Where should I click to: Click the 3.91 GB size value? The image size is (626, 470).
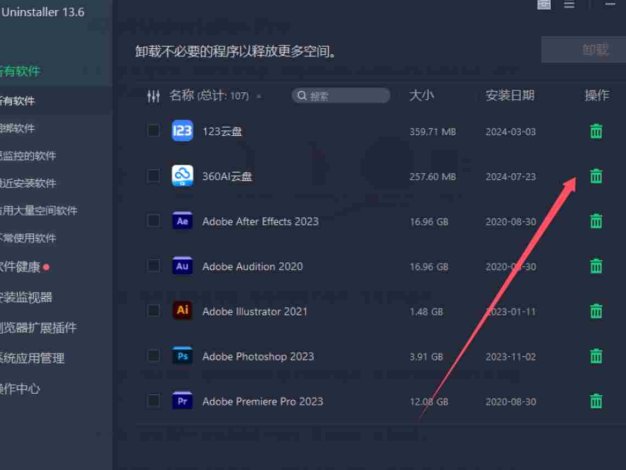coord(426,357)
